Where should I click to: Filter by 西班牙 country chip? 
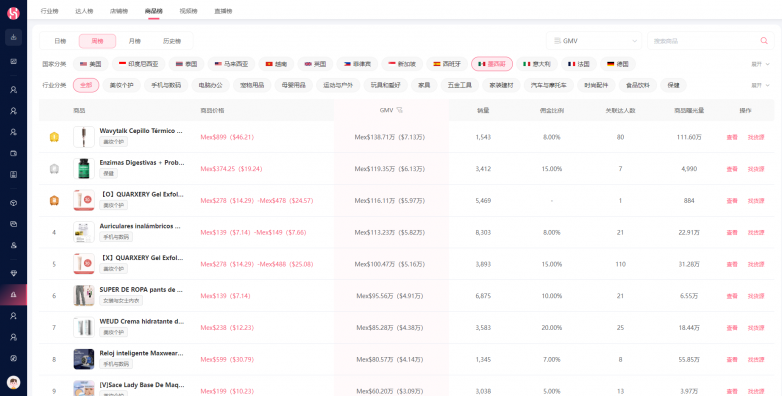click(447, 64)
